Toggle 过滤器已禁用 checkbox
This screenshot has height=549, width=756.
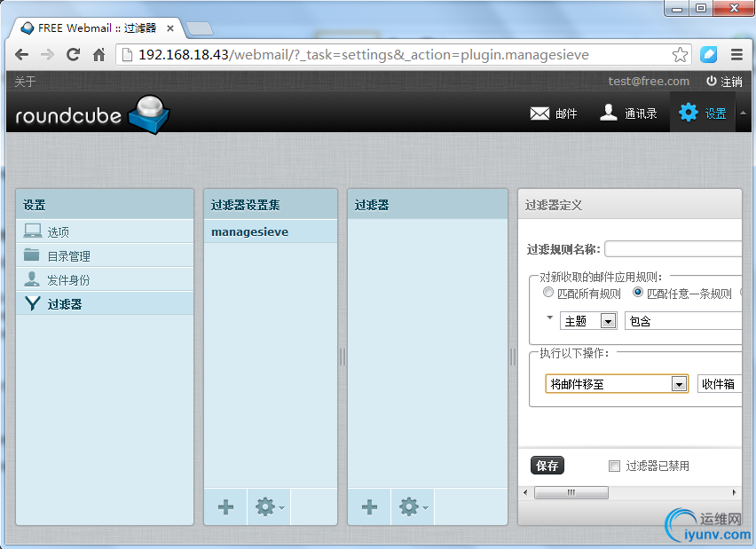pyautogui.click(x=614, y=467)
